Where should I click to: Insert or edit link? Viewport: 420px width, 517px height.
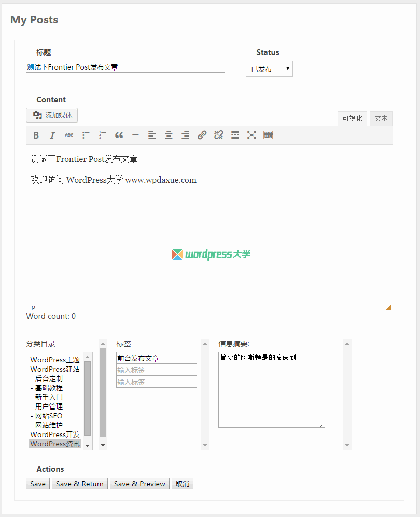point(202,135)
